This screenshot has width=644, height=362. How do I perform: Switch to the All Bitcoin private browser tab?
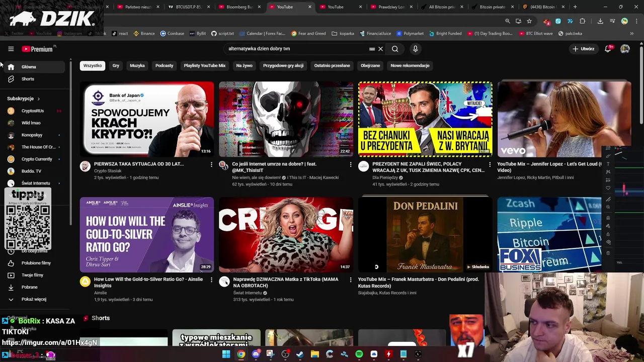[441, 7]
